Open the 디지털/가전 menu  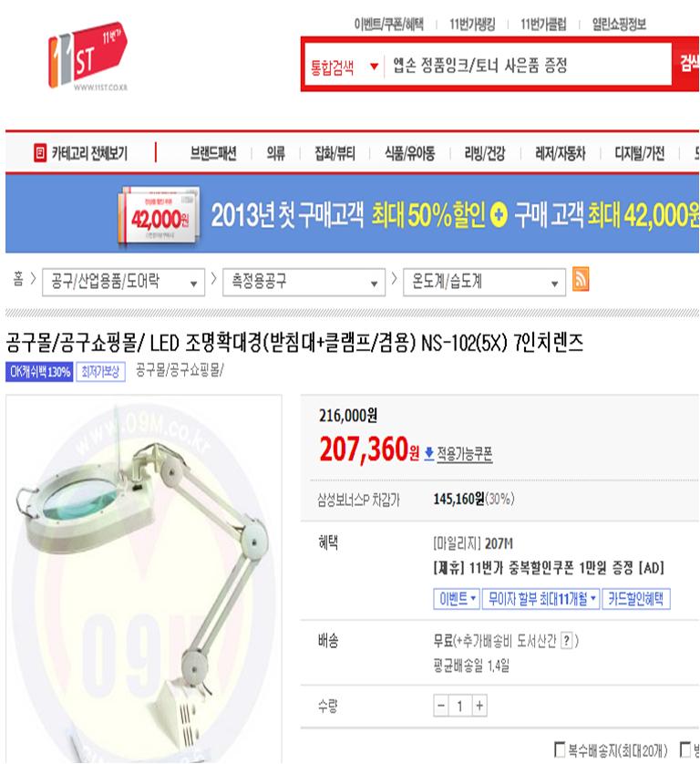[x=639, y=153]
